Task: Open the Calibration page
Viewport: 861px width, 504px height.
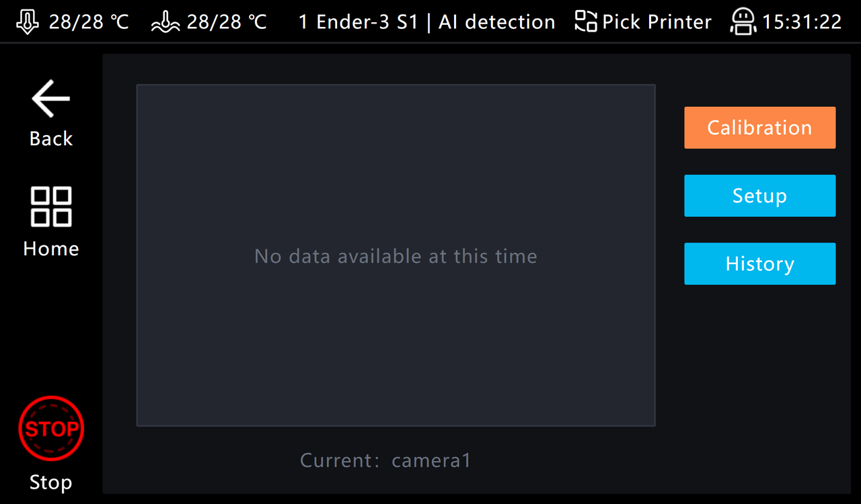Action: click(759, 128)
